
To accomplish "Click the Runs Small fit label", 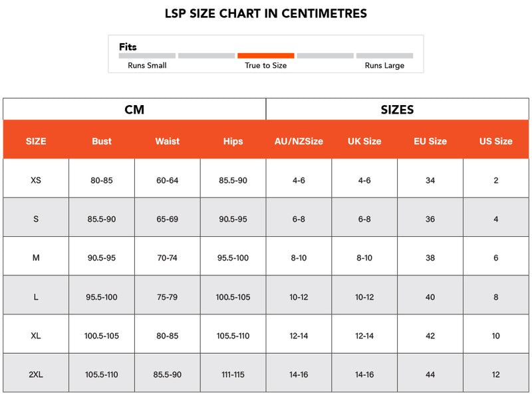I will tap(147, 66).
